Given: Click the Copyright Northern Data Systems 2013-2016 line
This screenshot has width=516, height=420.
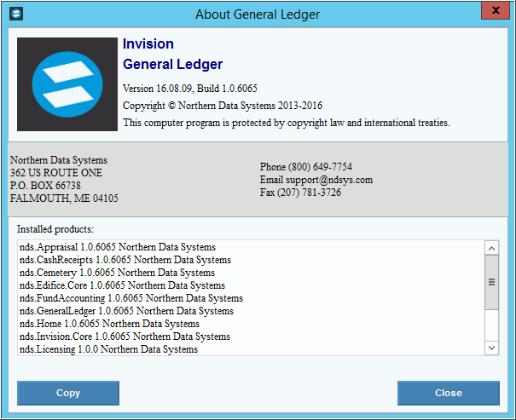Looking at the screenshot, I should click(223, 106).
